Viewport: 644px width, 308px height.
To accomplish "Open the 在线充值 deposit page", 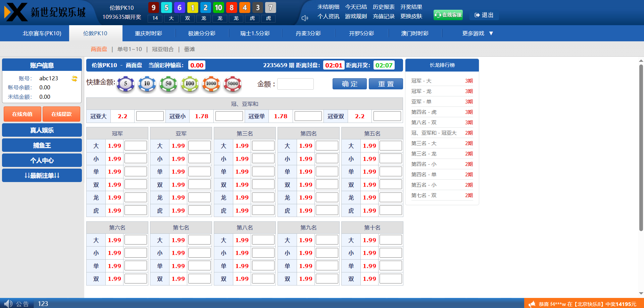I will coord(22,114).
